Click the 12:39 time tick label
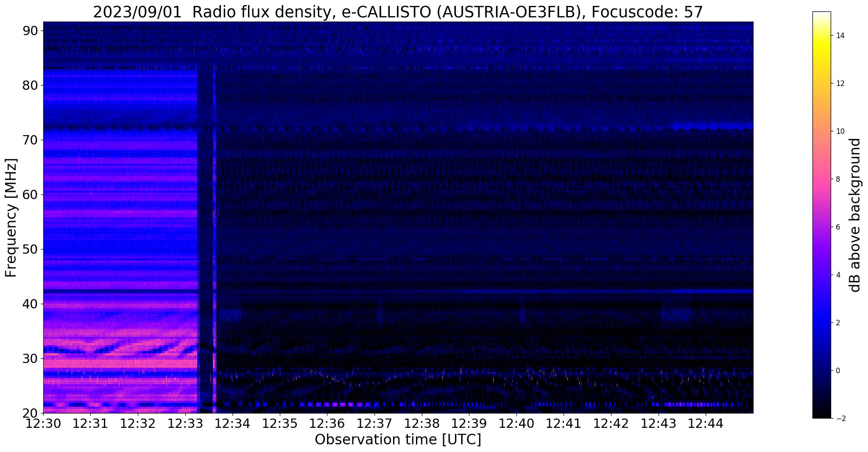The width and height of the screenshot is (868, 452). point(469,423)
